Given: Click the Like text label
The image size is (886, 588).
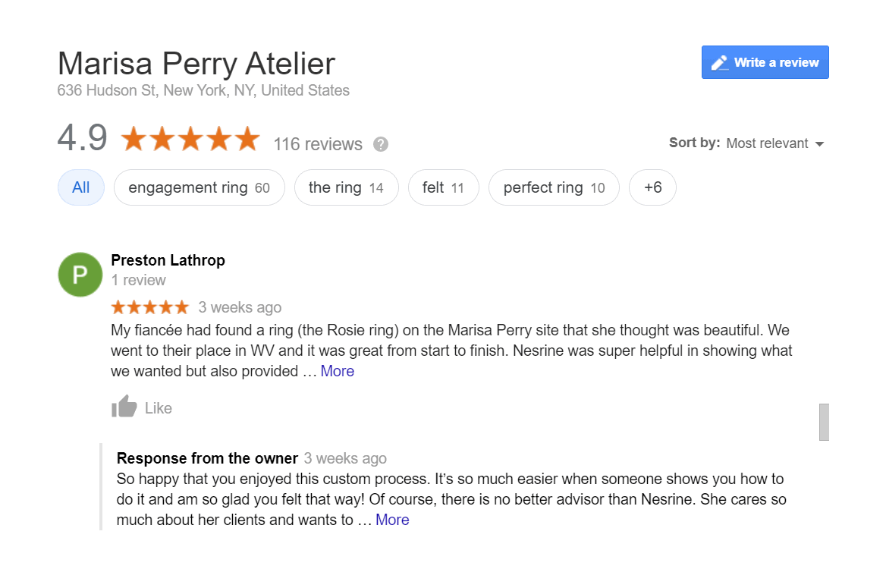Looking at the screenshot, I should pos(159,408).
